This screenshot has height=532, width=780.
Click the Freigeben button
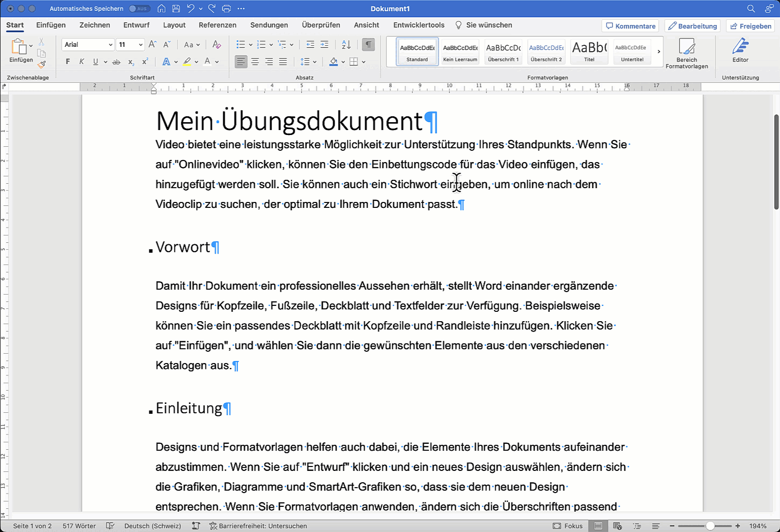point(750,26)
